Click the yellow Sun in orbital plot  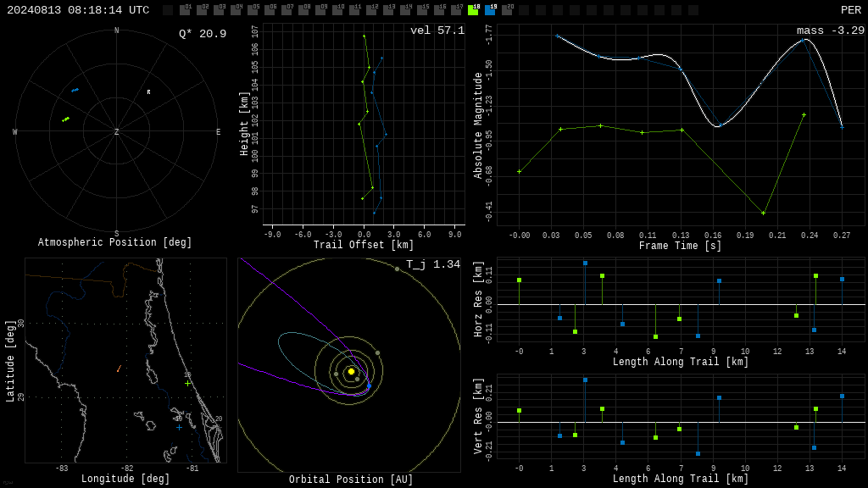(351, 372)
